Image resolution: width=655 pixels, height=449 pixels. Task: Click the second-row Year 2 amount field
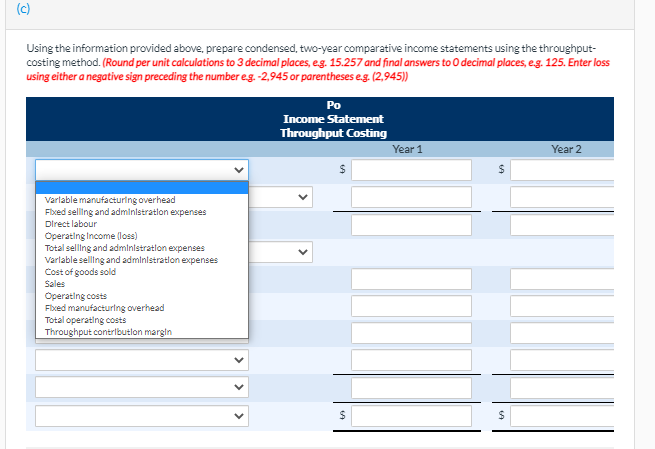pos(562,197)
